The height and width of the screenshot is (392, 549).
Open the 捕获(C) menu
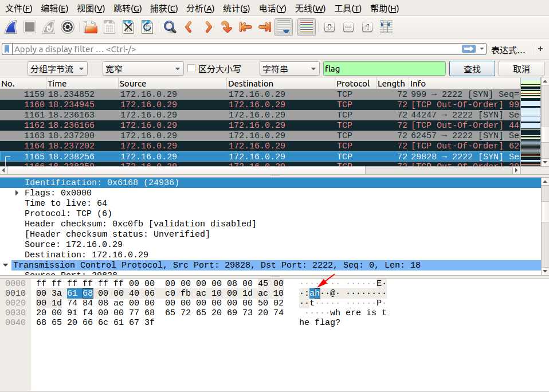pos(164,9)
